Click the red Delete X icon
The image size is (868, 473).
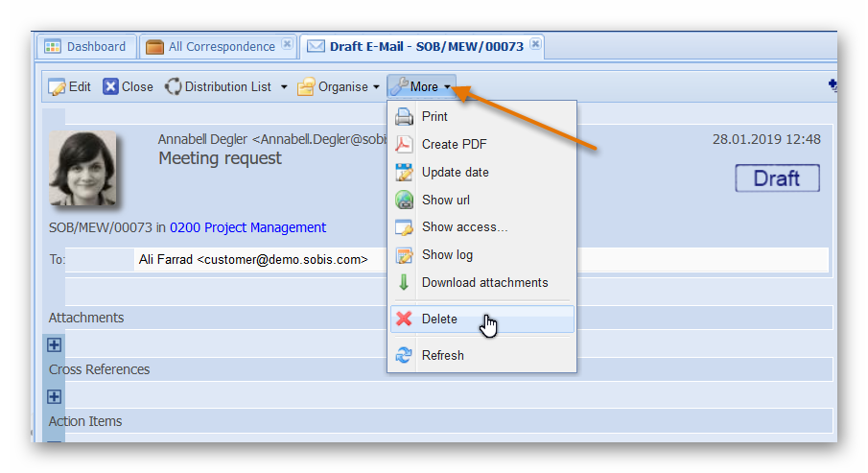pos(405,319)
